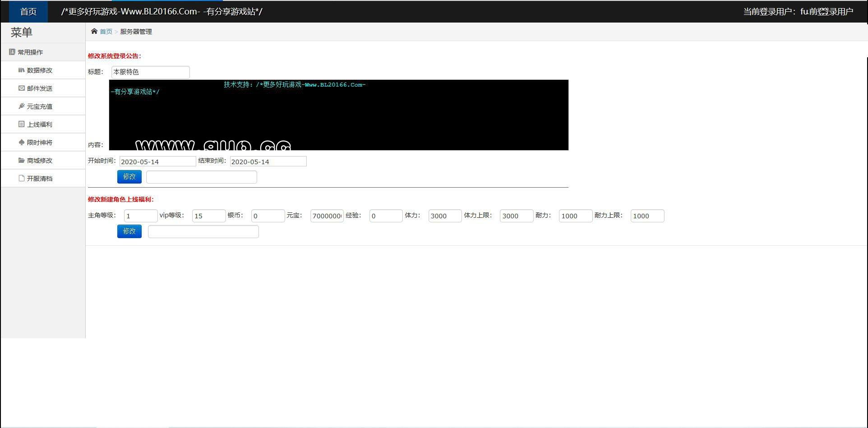Image resolution: width=868 pixels, height=428 pixels.
Task: Click the 限时神将 spade icon
Action: point(21,142)
